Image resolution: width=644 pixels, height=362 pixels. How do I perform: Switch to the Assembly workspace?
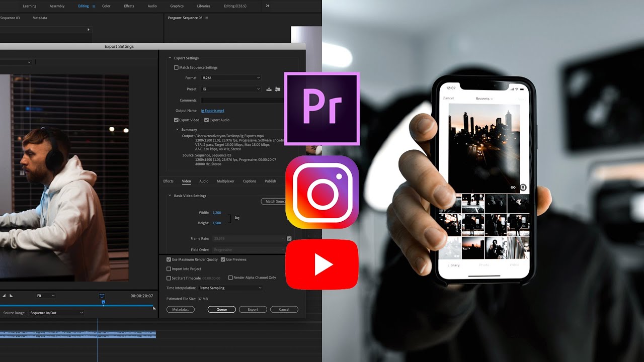click(x=57, y=6)
